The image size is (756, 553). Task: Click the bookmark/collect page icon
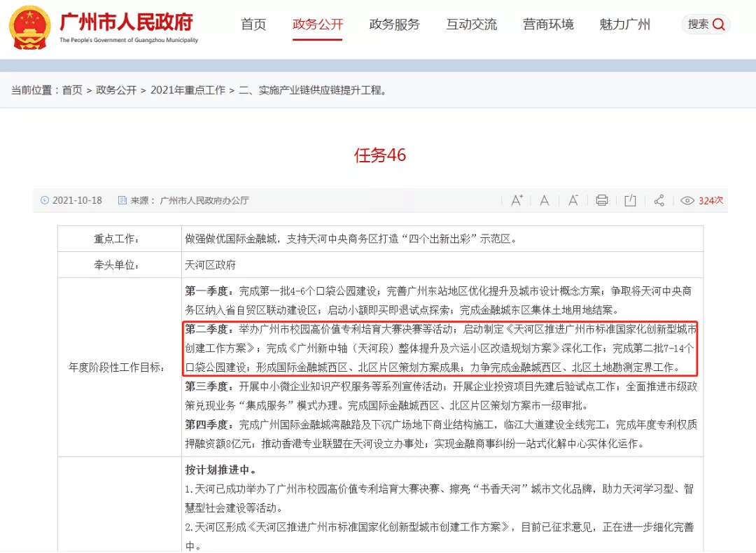pos(630,200)
